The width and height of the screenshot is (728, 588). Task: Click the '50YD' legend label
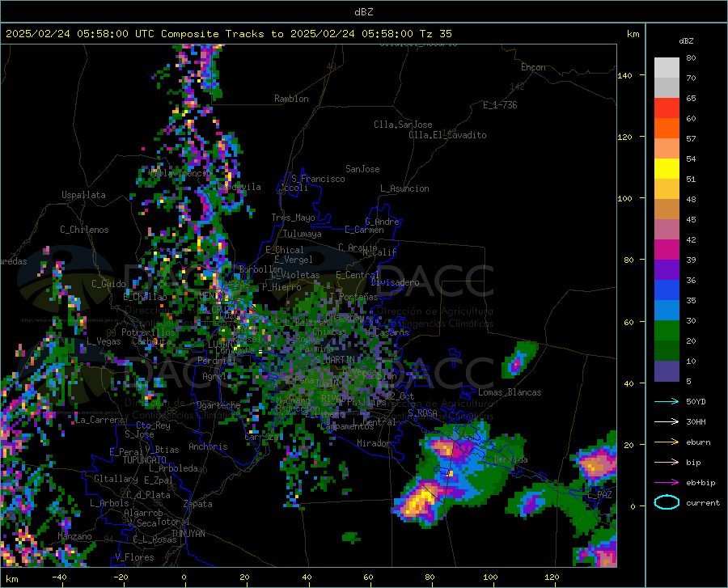(x=696, y=401)
